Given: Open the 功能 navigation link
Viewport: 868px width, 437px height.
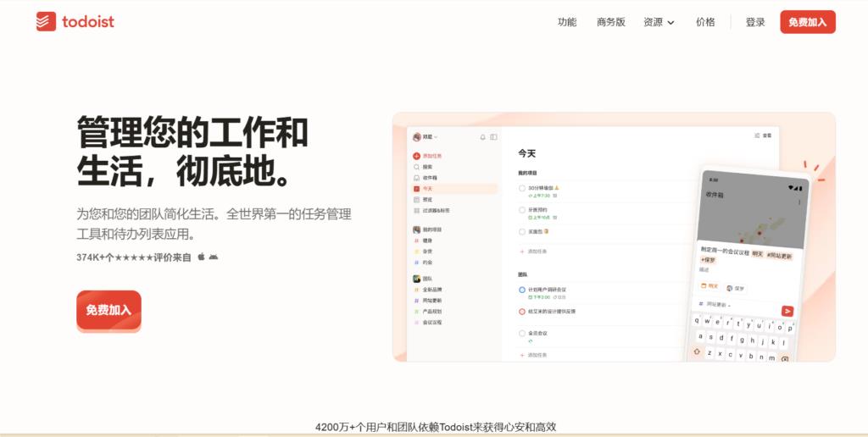Looking at the screenshot, I should coord(567,22).
